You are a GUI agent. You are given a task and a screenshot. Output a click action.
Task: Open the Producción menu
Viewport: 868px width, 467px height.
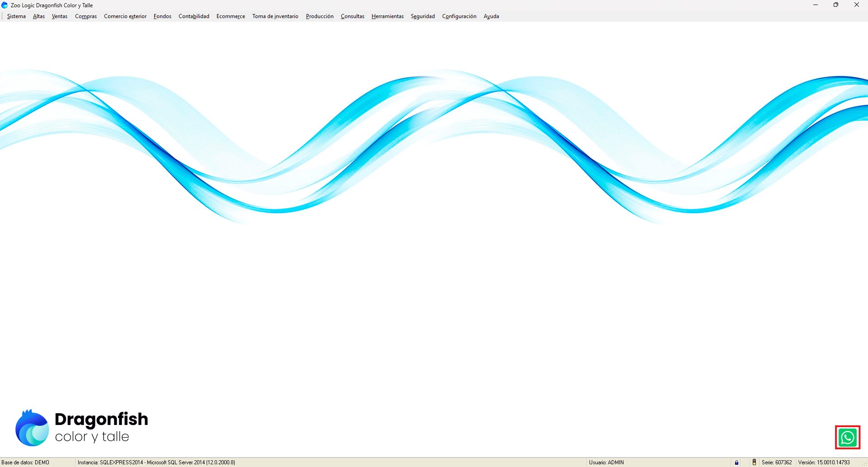coord(320,16)
